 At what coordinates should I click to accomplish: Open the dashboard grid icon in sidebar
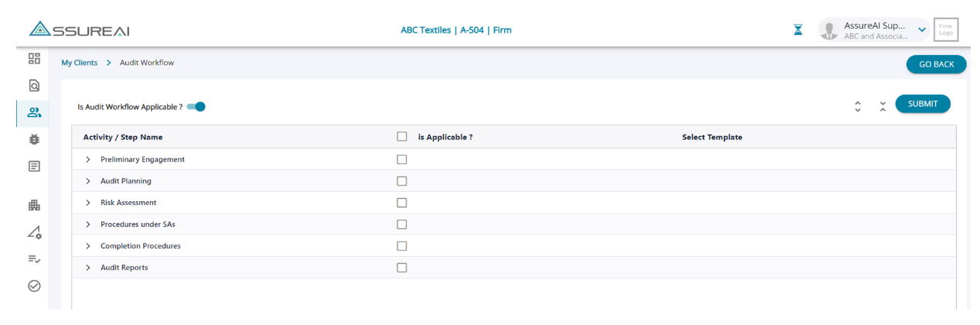34,59
